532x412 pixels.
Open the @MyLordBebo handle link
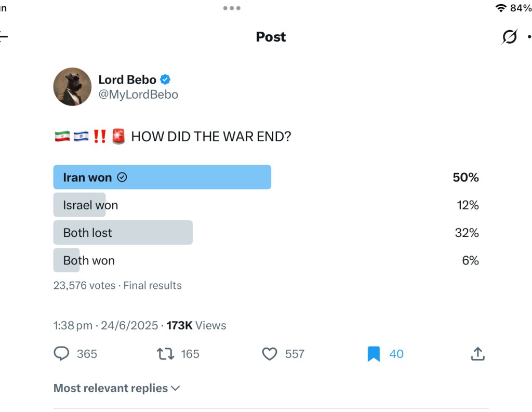tap(138, 95)
